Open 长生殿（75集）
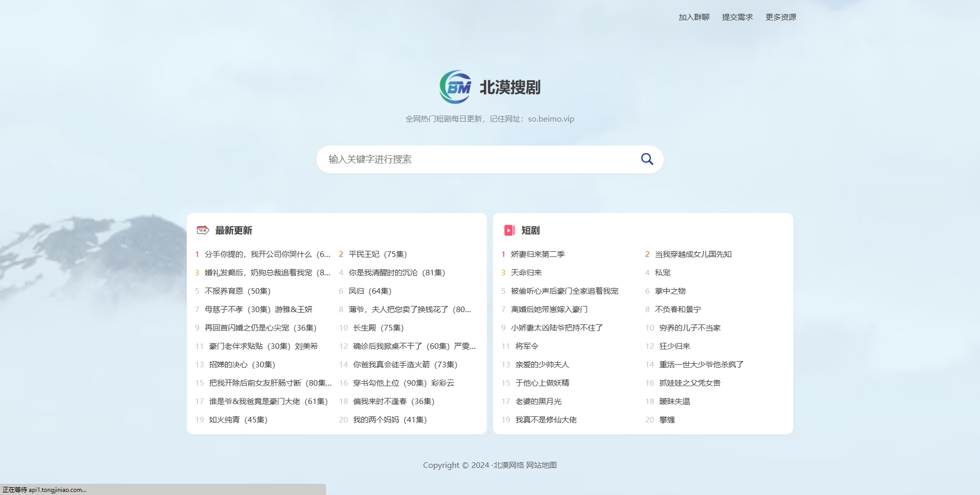The height and width of the screenshot is (495, 980). [x=378, y=327]
